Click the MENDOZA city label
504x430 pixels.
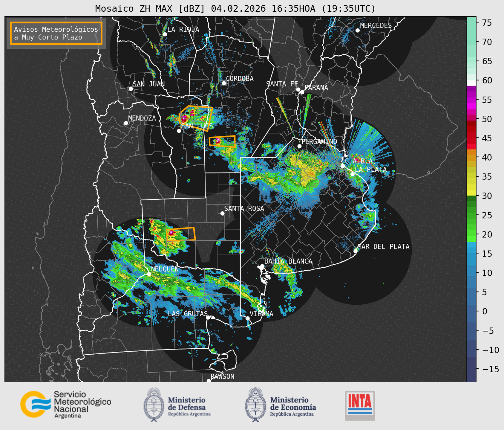142,118
